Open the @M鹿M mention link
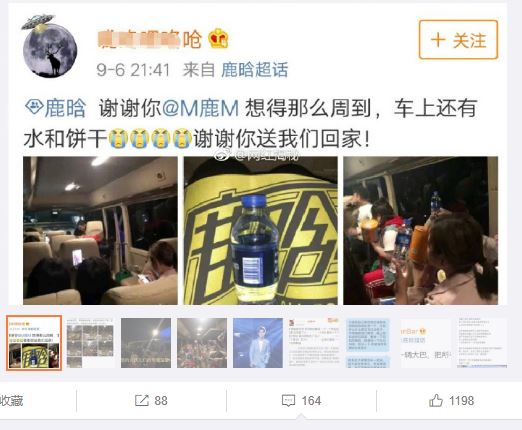Screen dimensions: 522x430 coord(201,108)
